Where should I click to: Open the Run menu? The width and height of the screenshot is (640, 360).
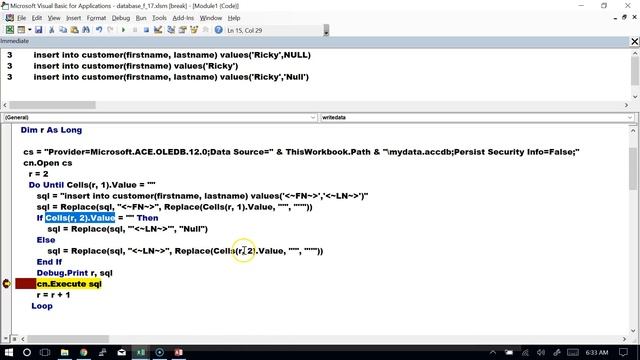point(141,18)
